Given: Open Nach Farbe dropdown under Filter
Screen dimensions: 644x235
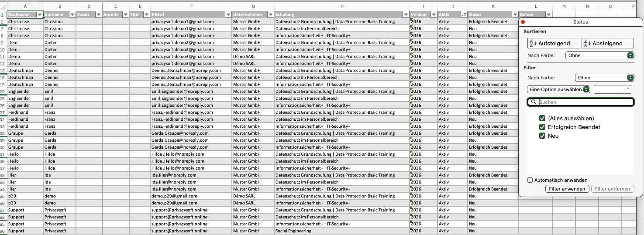Looking at the screenshot, I should tap(604, 78).
